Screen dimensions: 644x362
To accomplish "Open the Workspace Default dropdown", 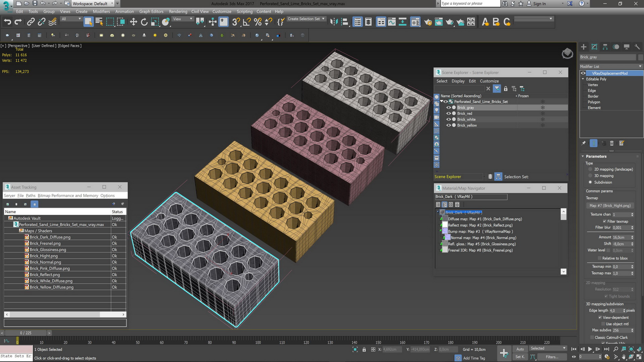I will pyautogui.click(x=93, y=4).
